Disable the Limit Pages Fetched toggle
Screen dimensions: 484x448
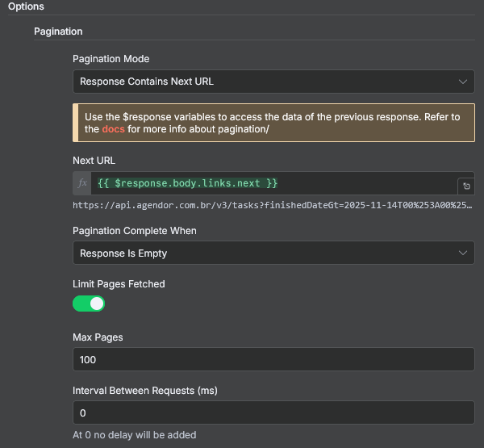89,304
